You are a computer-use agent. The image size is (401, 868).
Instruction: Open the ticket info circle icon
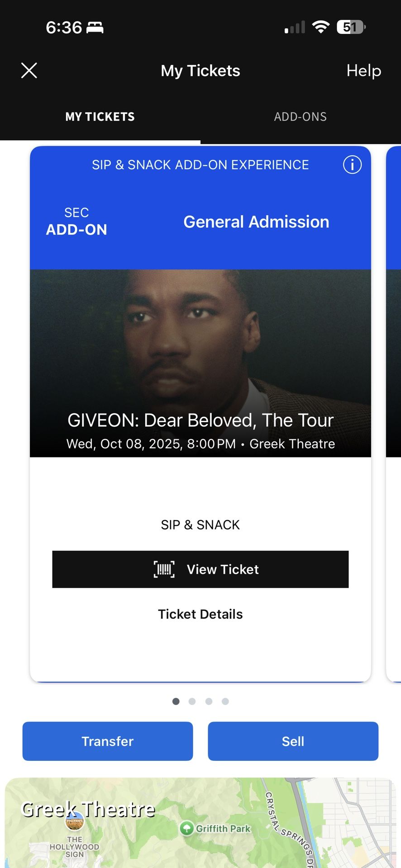(352, 165)
